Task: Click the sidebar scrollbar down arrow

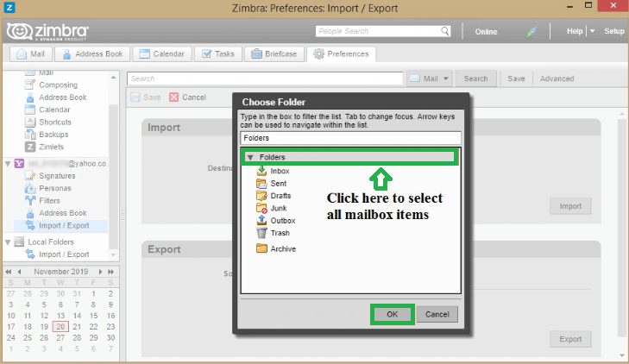Action: (x=114, y=255)
